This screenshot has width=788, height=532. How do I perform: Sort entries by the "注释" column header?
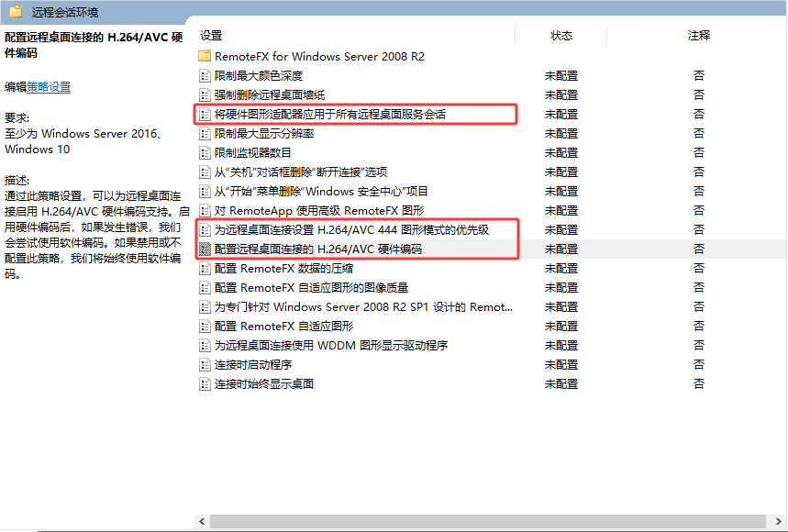click(x=699, y=35)
